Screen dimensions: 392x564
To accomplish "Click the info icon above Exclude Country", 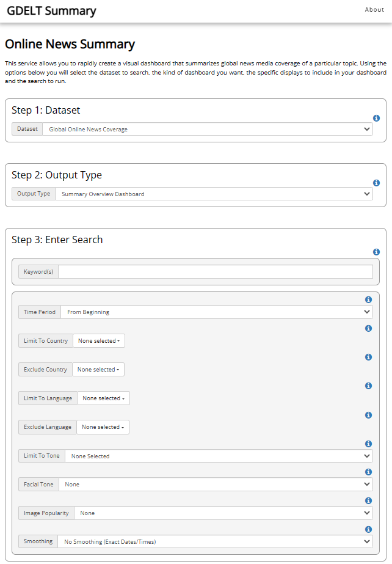I will (368, 357).
